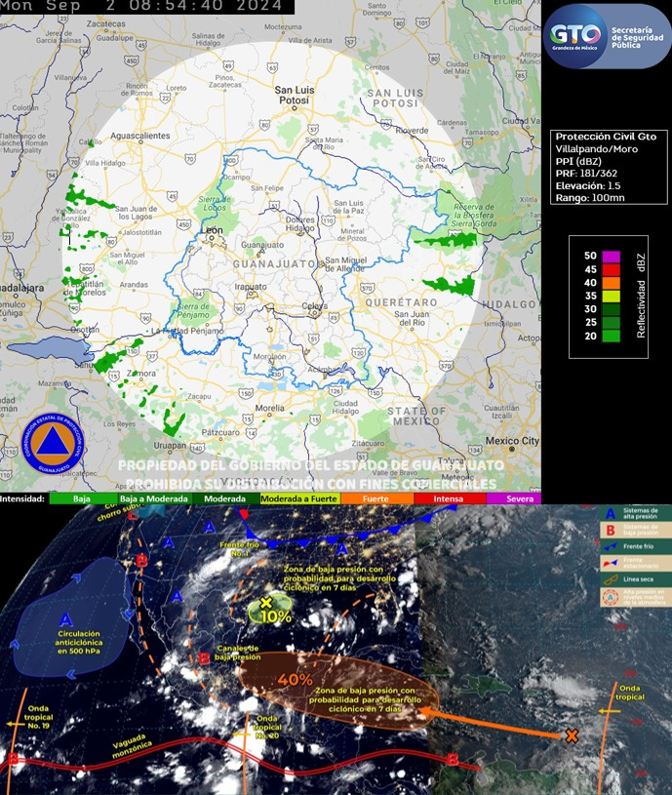Click the 'San Juan del Río' label
Screen dimensions: 672x795
pyautogui.click(x=412, y=318)
